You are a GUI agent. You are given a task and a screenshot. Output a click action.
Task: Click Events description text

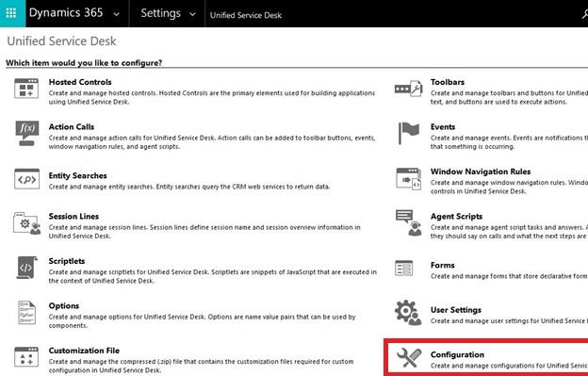pos(509,142)
